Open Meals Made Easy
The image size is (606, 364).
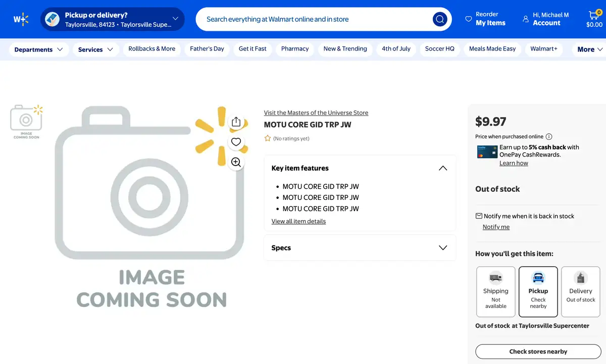pos(492,49)
